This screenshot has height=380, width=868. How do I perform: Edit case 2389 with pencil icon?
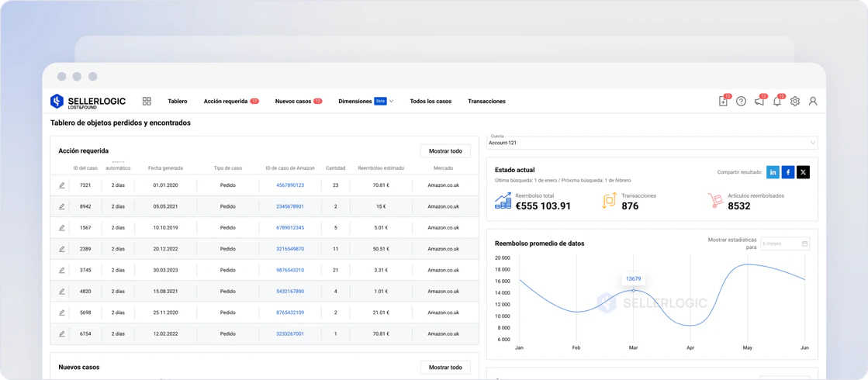(61, 249)
